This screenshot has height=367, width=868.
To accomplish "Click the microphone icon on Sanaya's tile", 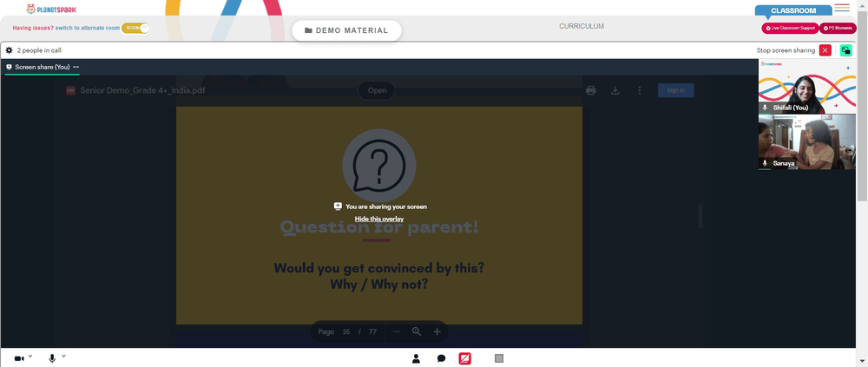I will [765, 163].
